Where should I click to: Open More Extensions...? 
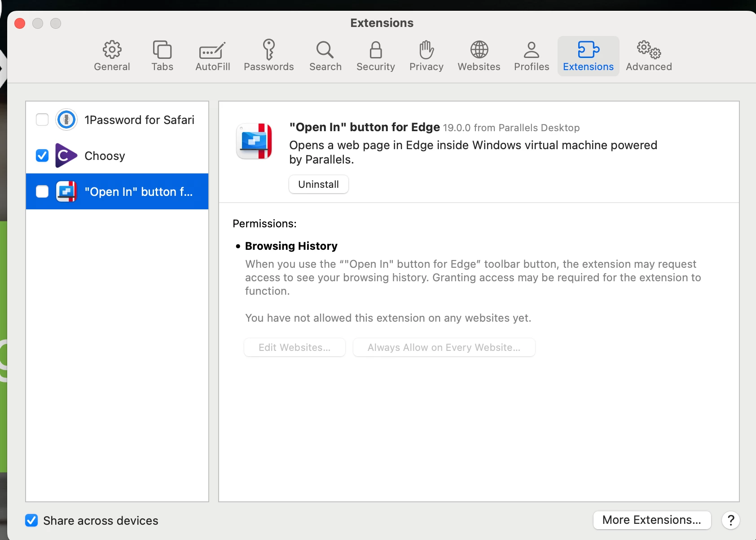pyautogui.click(x=652, y=520)
